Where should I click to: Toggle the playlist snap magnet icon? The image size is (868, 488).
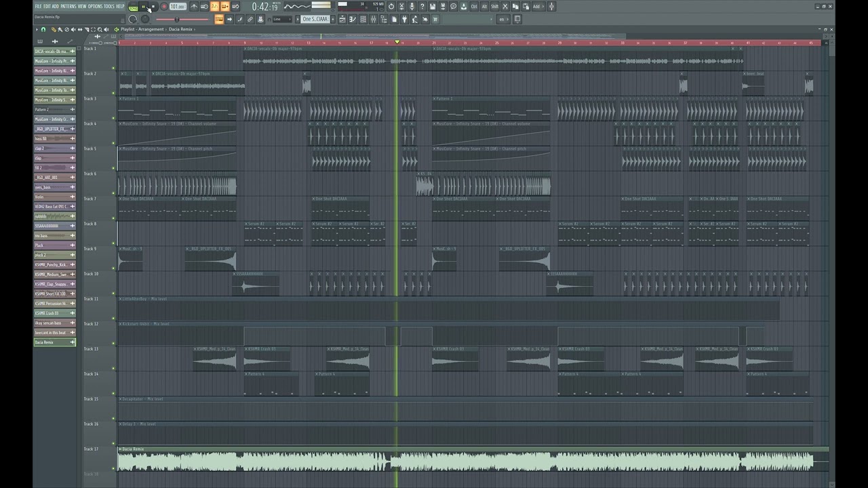pos(43,29)
